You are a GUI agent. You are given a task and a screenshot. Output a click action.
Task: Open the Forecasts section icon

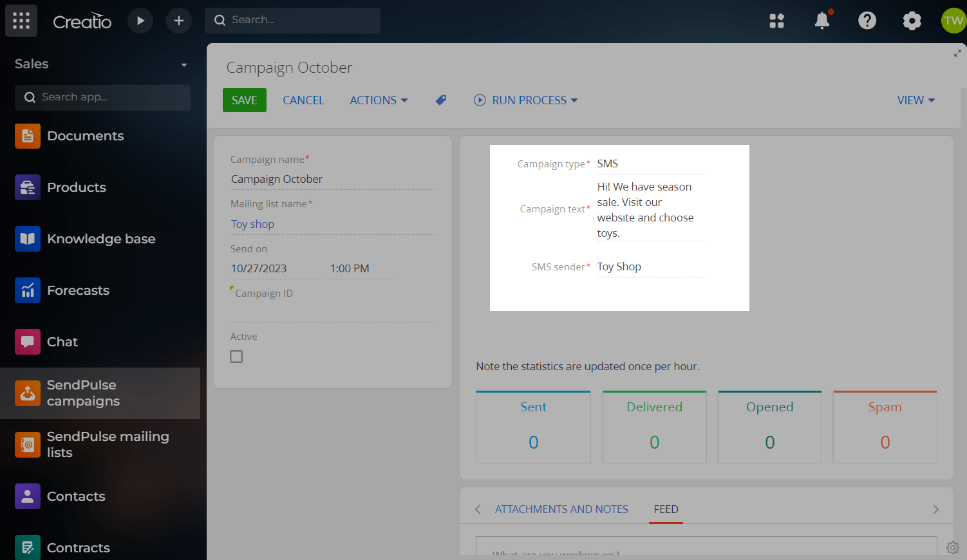28,290
